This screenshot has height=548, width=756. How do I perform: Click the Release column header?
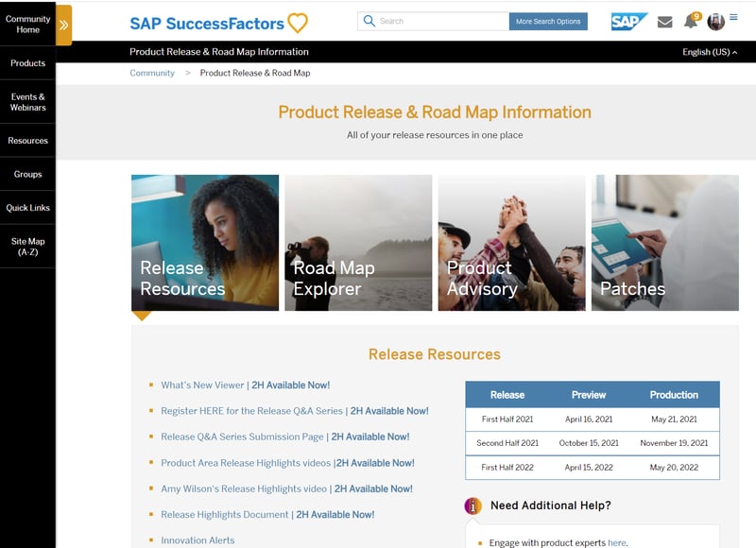tap(507, 395)
